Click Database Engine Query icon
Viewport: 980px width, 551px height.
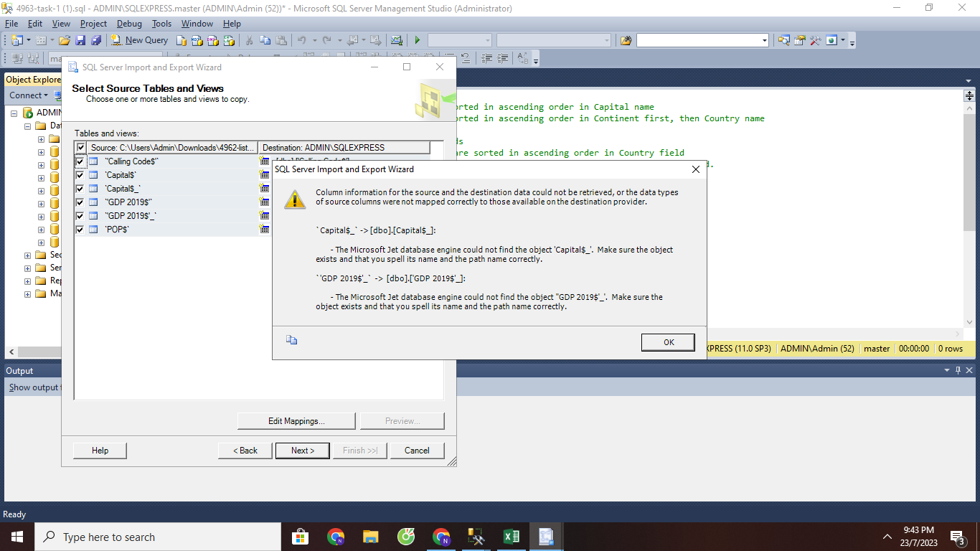tap(182, 40)
